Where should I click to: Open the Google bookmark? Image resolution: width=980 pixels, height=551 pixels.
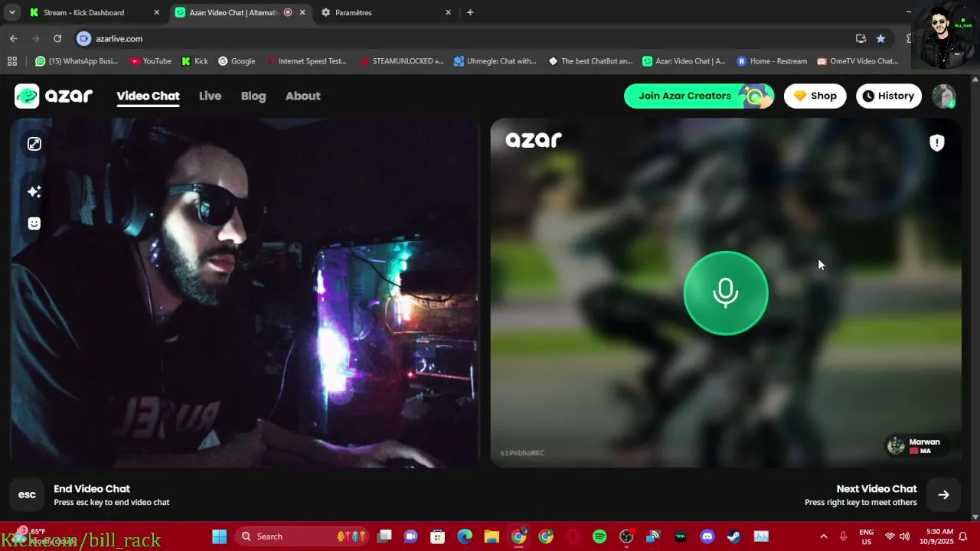point(237,61)
